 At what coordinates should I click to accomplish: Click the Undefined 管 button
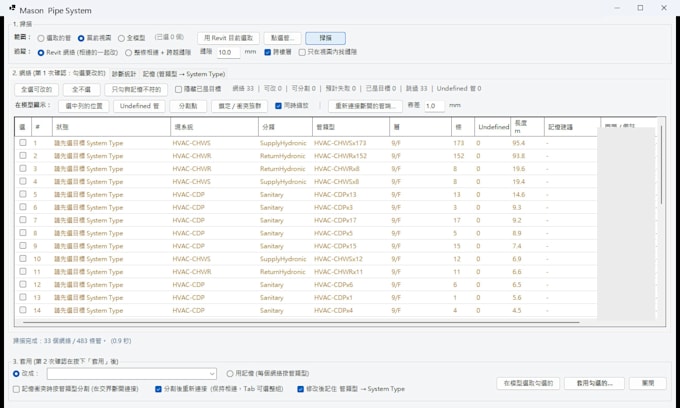point(139,106)
